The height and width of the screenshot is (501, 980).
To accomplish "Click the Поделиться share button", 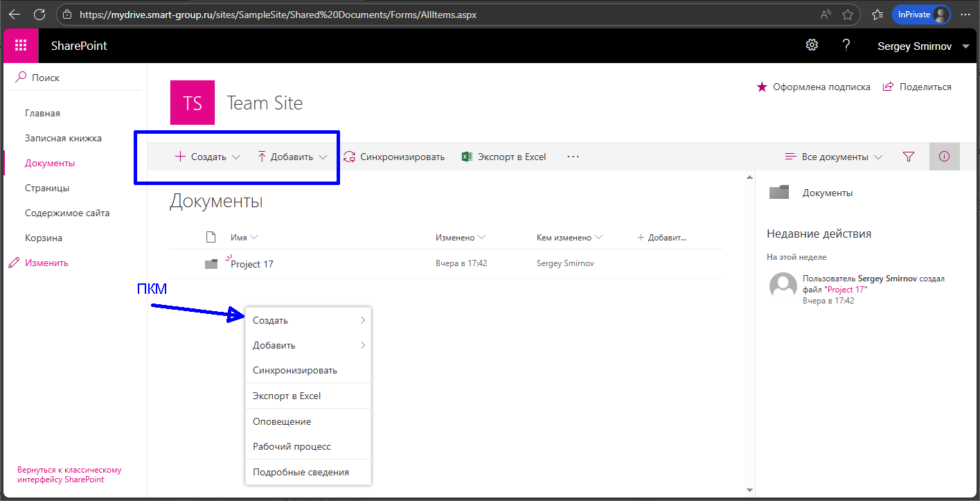I will [x=917, y=87].
